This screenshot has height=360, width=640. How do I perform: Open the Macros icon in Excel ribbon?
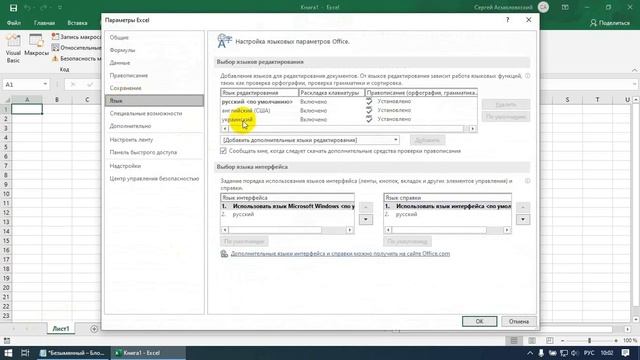[x=36, y=45]
